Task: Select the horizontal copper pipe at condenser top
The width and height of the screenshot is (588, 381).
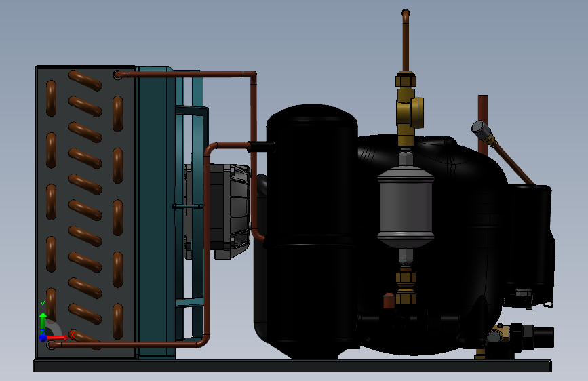Action: 186,75
